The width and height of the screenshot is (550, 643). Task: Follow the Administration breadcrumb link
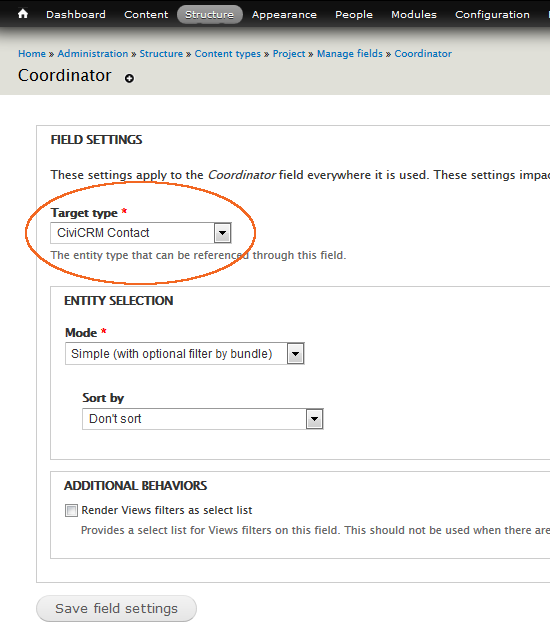coord(93,54)
